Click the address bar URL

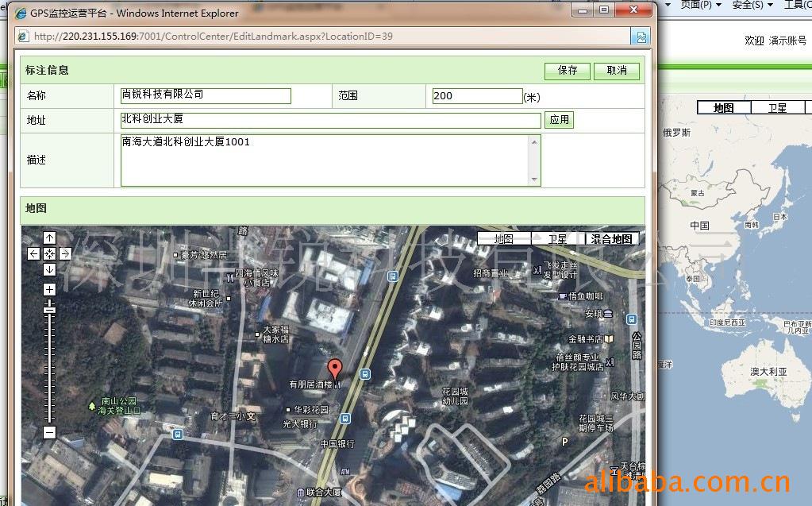[x=213, y=37]
